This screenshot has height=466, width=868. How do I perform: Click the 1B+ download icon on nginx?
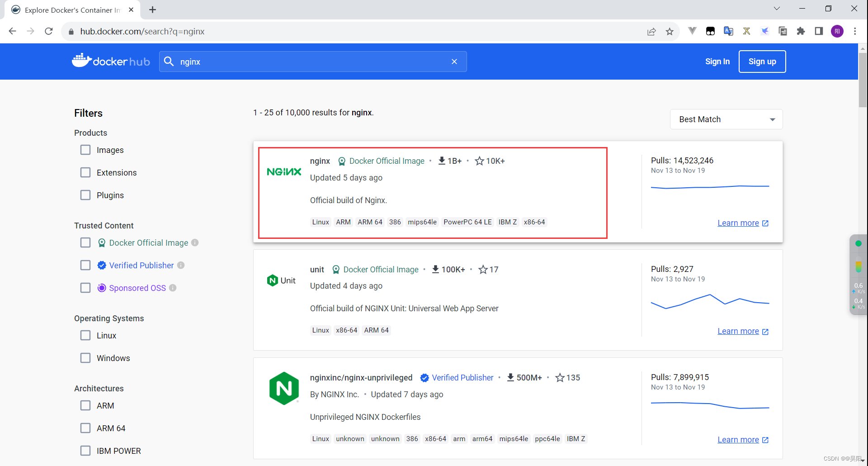(442, 161)
